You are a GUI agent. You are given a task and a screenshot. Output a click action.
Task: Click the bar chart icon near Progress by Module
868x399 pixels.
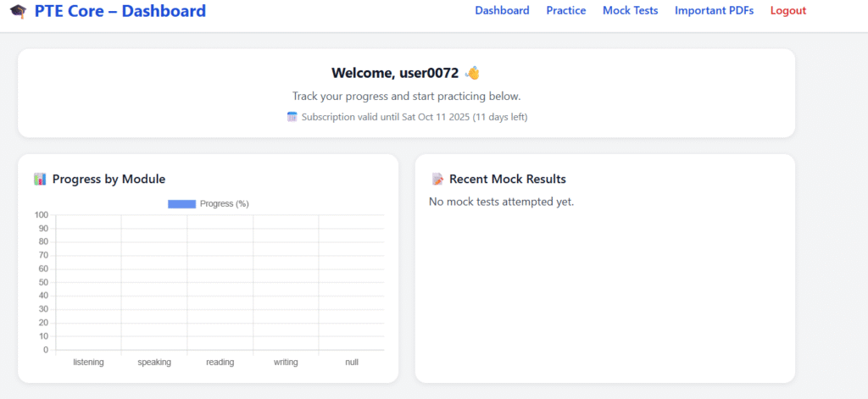tap(40, 179)
